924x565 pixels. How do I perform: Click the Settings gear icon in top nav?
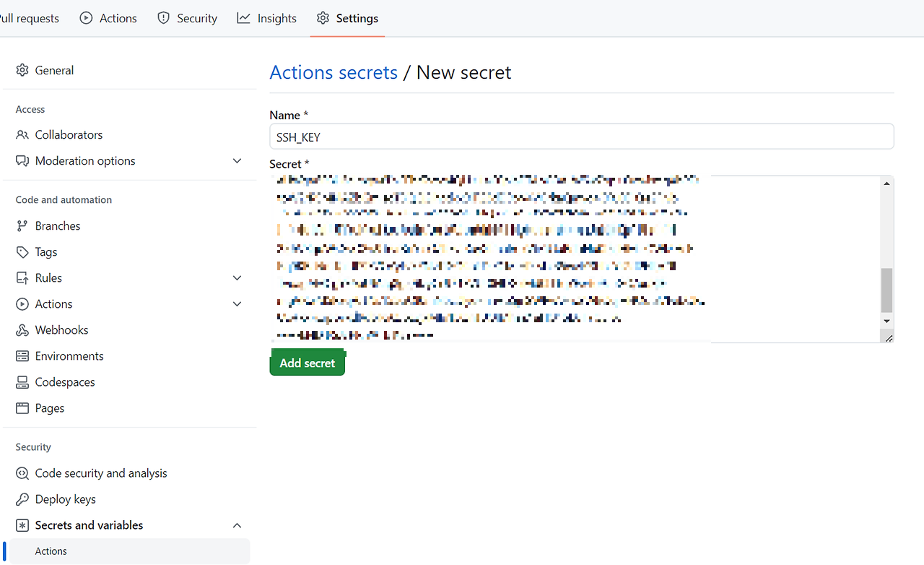[x=323, y=18]
